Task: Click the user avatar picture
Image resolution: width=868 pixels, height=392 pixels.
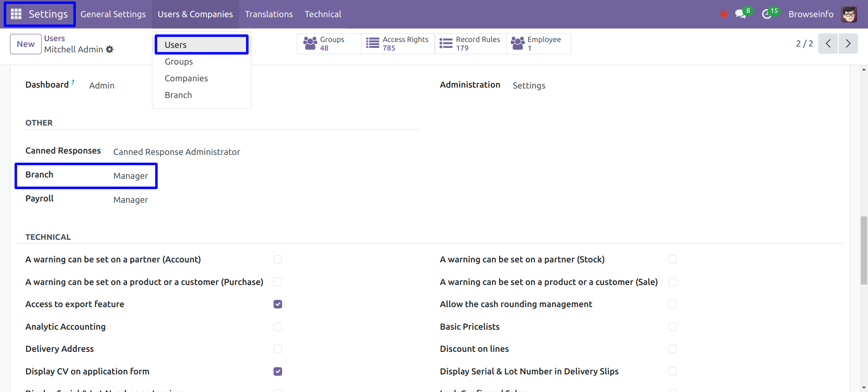Action: [849, 14]
